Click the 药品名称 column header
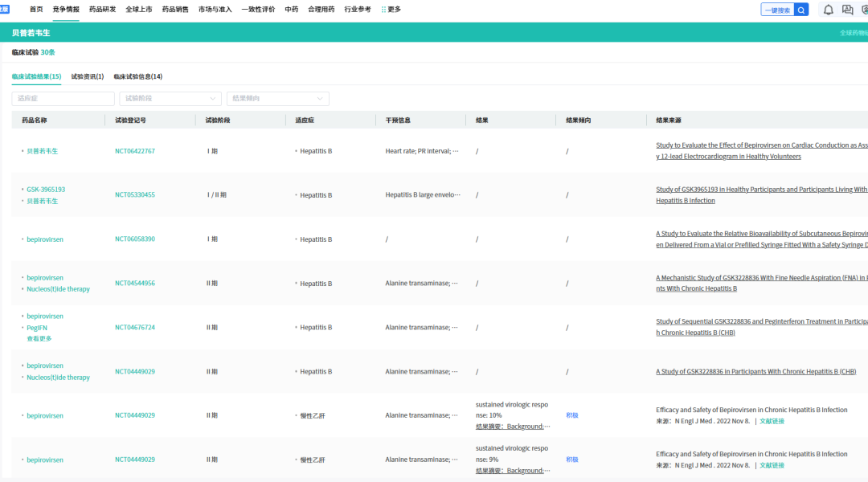868x482 pixels. (x=35, y=120)
